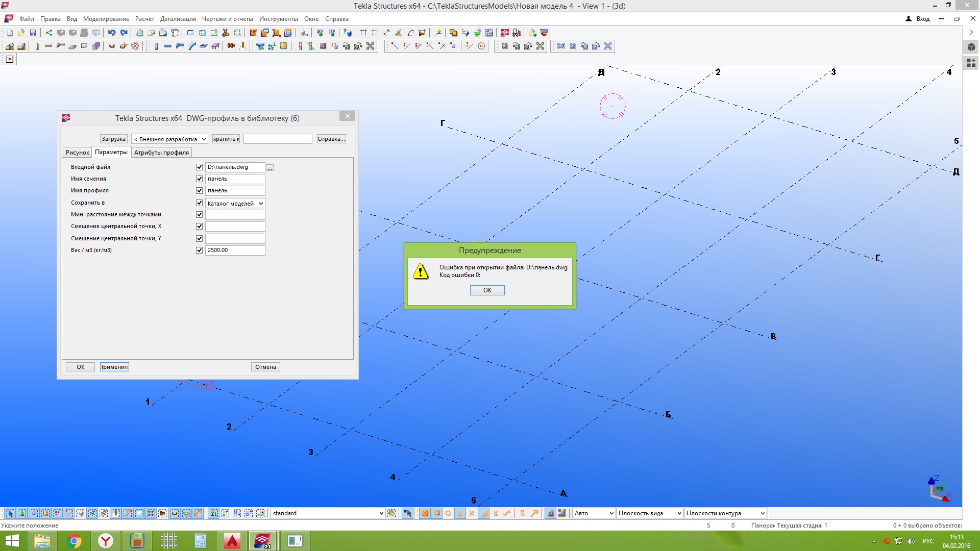Viewport: 980px width, 551px height.
Task: Toggle the Имя профиля checkbox
Action: (200, 191)
